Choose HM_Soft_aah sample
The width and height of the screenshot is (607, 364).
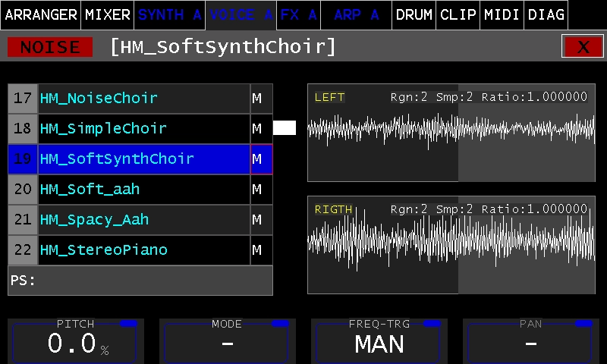coord(144,189)
